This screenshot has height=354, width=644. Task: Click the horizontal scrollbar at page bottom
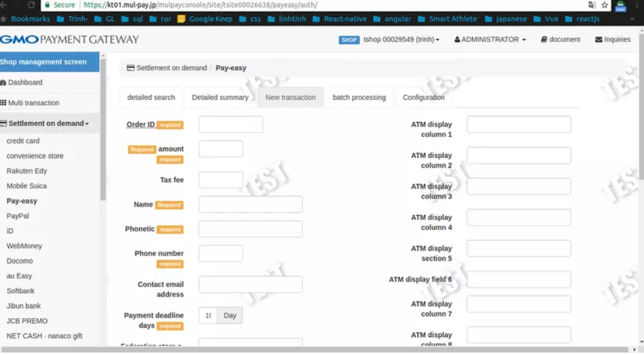[315, 349]
